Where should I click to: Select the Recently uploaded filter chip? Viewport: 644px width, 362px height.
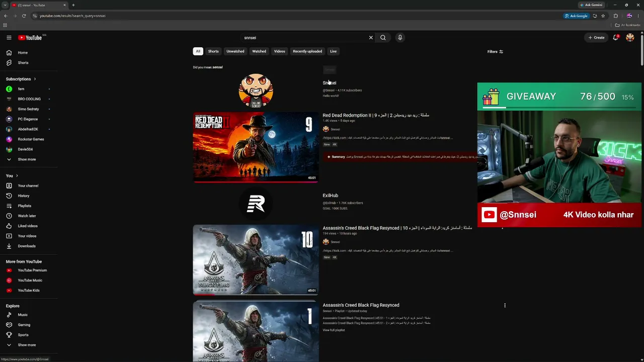[307, 51]
